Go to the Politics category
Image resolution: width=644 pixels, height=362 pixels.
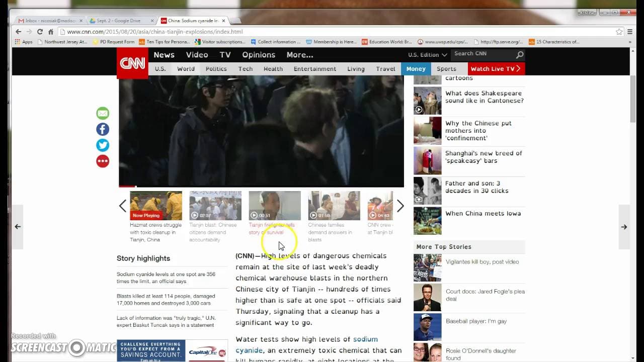coord(216,69)
